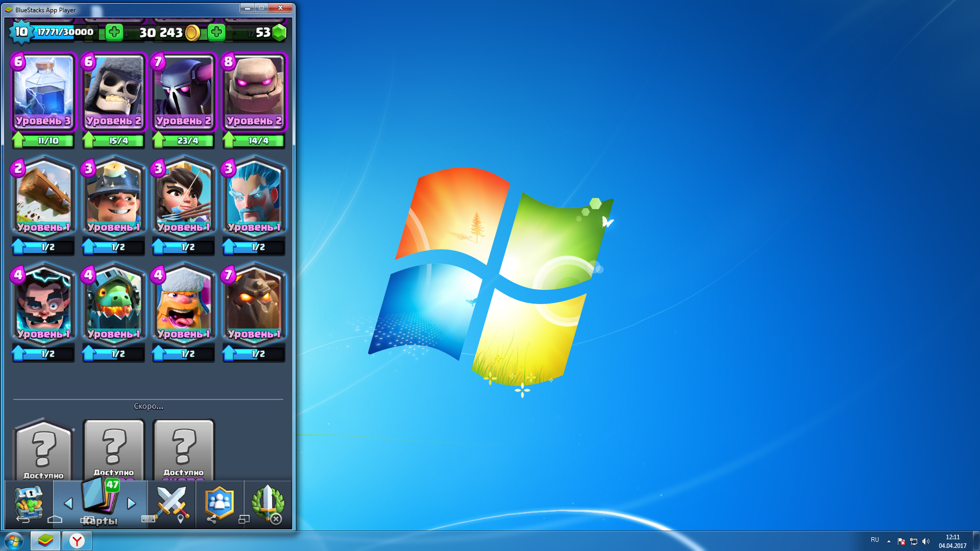Click BlueStacks location pin icon
Image resolution: width=980 pixels, height=551 pixels.
(x=180, y=519)
